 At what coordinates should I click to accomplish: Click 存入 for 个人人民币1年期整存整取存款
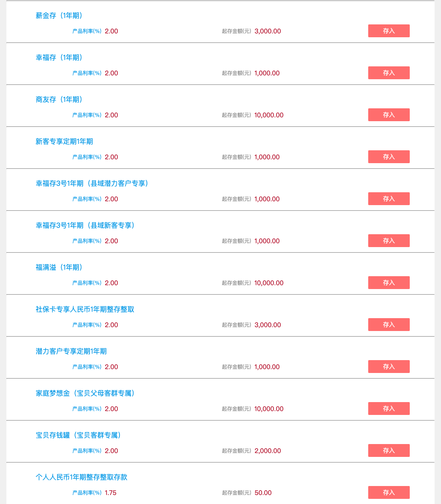coord(389,492)
